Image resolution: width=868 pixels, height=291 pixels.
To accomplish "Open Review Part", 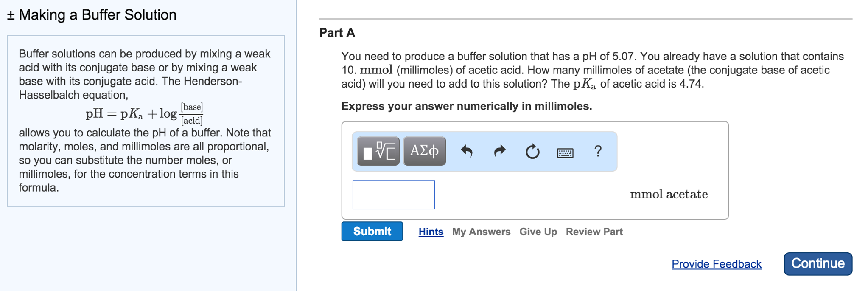I will [594, 232].
